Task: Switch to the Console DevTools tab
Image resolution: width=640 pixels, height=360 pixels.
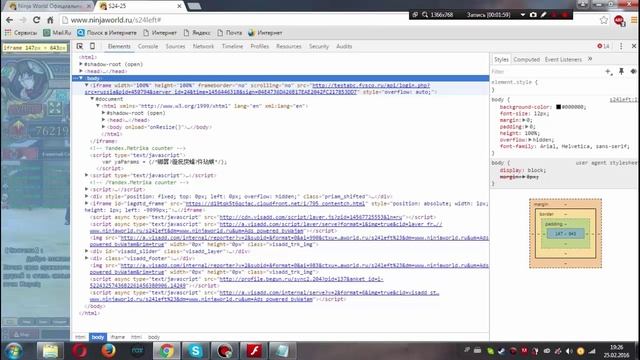Action: 148,46
